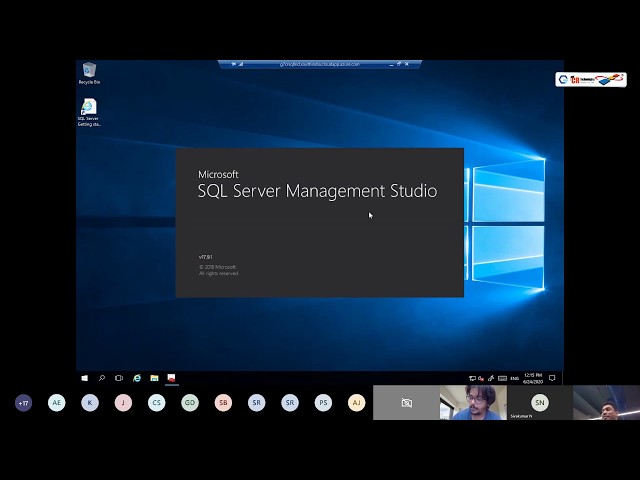Screen dimensions: 640x480
Task: Open the touch keyboard tray icon
Action: [x=502, y=378]
